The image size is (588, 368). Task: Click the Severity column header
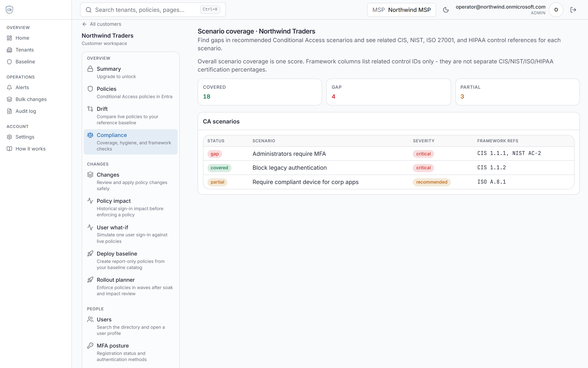point(423,141)
